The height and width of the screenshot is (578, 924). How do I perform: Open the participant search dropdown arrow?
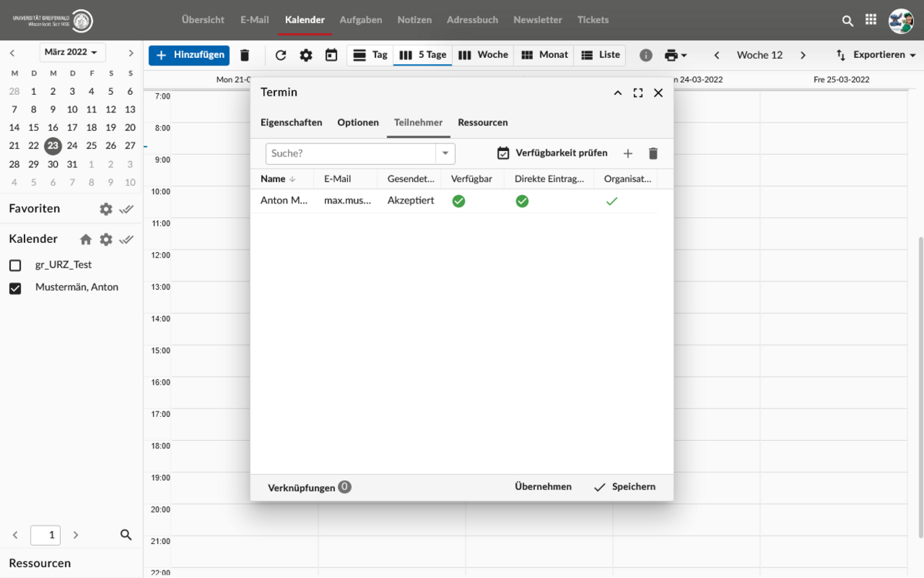445,153
